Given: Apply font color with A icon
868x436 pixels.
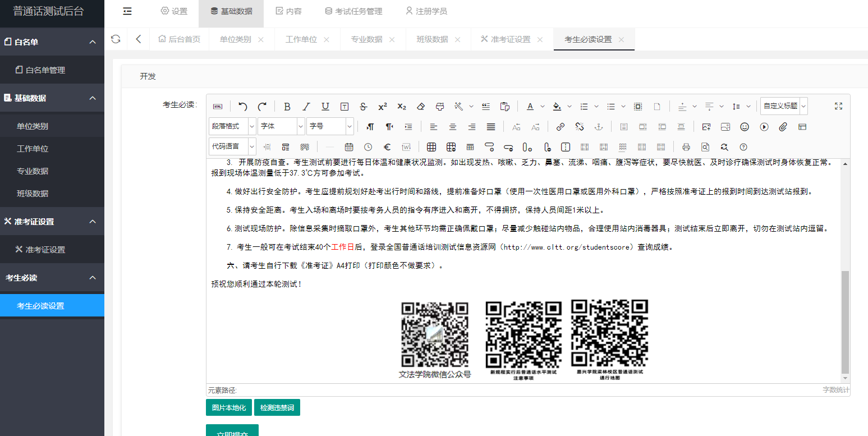Looking at the screenshot, I should pos(530,107).
